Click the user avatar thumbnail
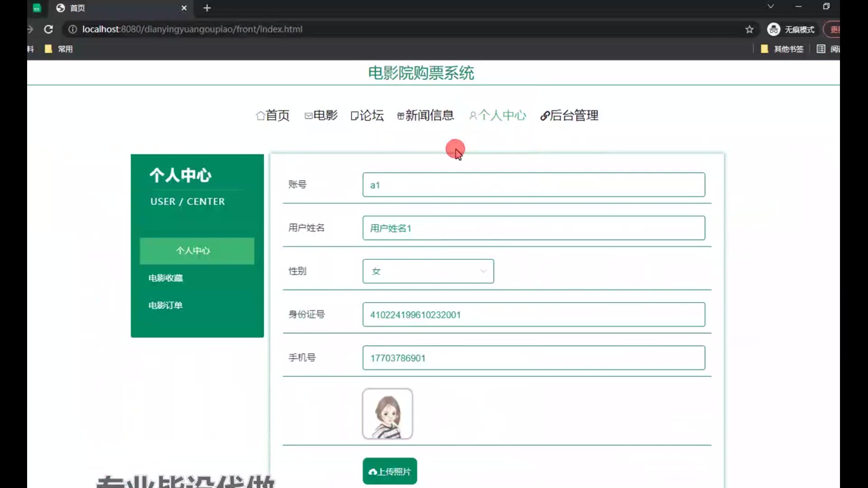Screen dimensions: 868x488 [x=387, y=414]
